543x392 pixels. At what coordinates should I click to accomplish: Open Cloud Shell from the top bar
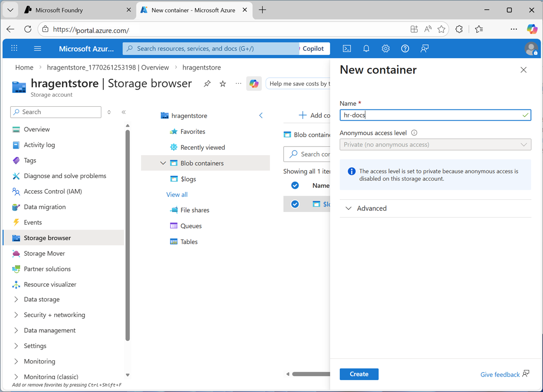[347, 48]
